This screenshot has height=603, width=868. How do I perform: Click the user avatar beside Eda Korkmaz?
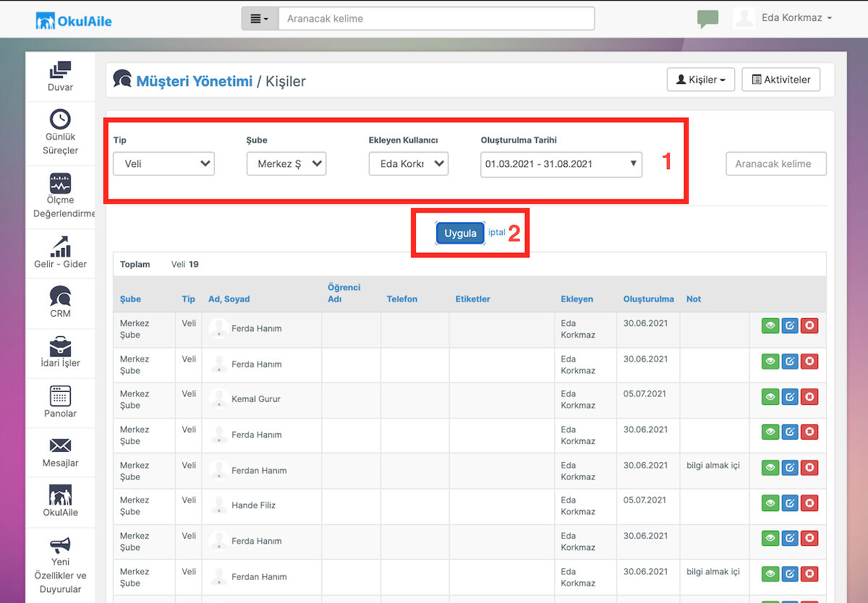click(x=744, y=18)
